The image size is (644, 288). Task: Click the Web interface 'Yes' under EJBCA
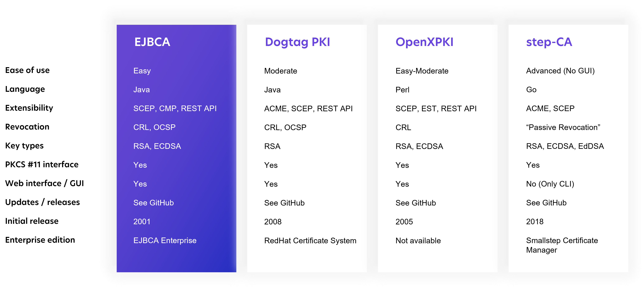point(140,184)
